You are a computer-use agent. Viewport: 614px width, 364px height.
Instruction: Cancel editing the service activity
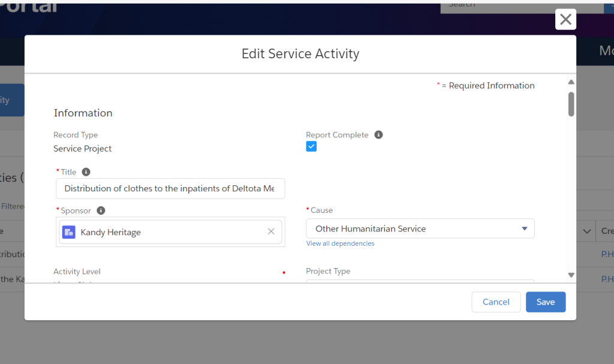[496, 302]
